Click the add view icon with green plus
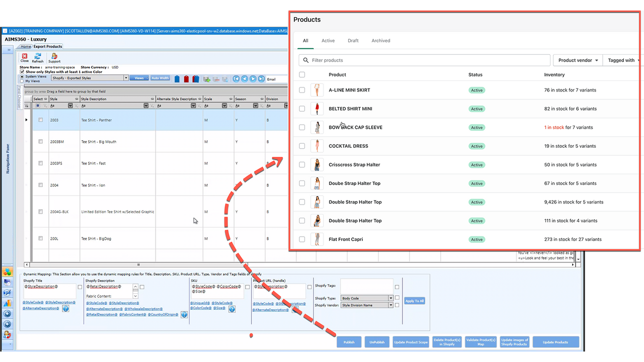Screen dimensions: 644x362 207,79
